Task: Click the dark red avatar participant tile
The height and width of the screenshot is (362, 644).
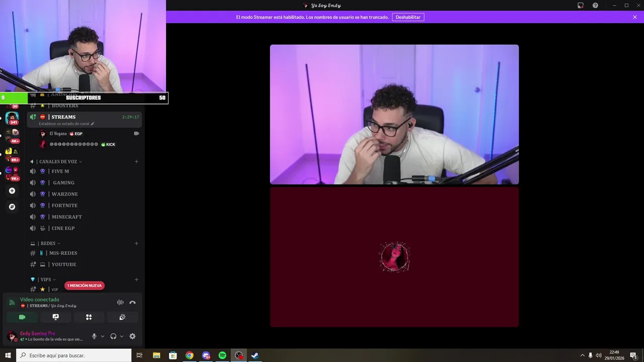Action: 394,257
